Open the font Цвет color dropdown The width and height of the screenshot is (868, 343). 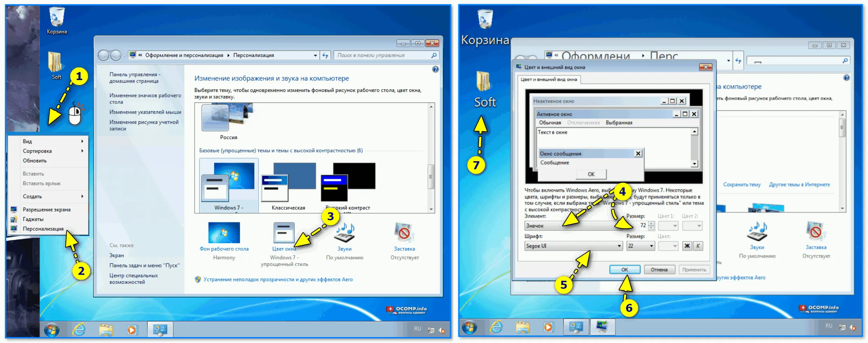pyautogui.click(x=668, y=246)
